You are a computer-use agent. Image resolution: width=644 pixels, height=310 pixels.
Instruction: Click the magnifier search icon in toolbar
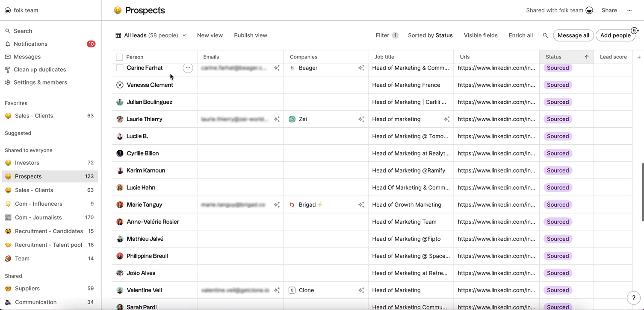[x=545, y=35]
